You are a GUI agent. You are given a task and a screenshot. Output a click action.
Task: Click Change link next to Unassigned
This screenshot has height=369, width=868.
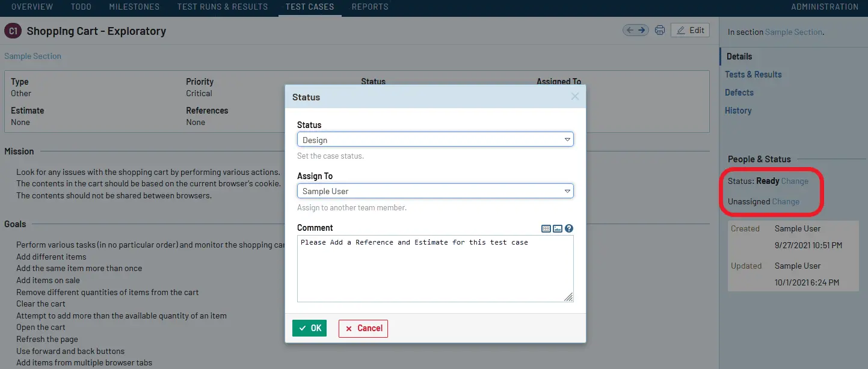(x=786, y=201)
